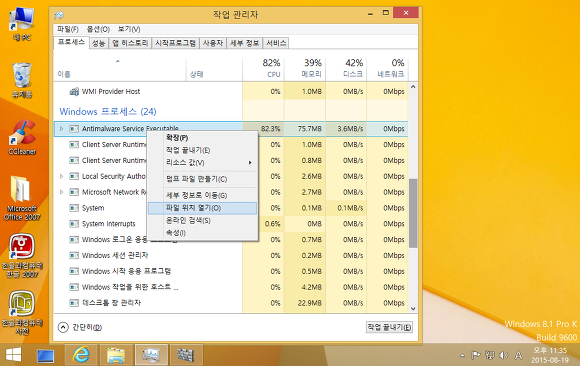Choose 덤프 파일 만들기 in context menu
This screenshot has width=580, height=366.
click(x=202, y=179)
